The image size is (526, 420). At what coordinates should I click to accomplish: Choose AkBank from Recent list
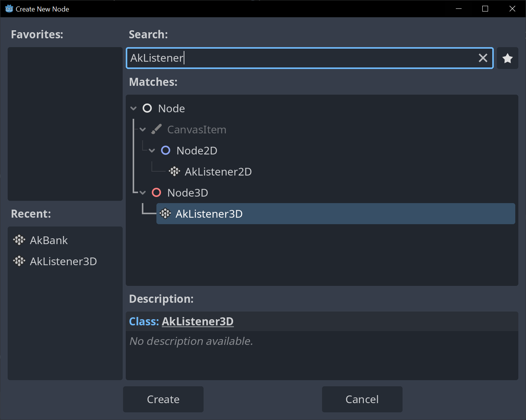pyautogui.click(x=49, y=240)
